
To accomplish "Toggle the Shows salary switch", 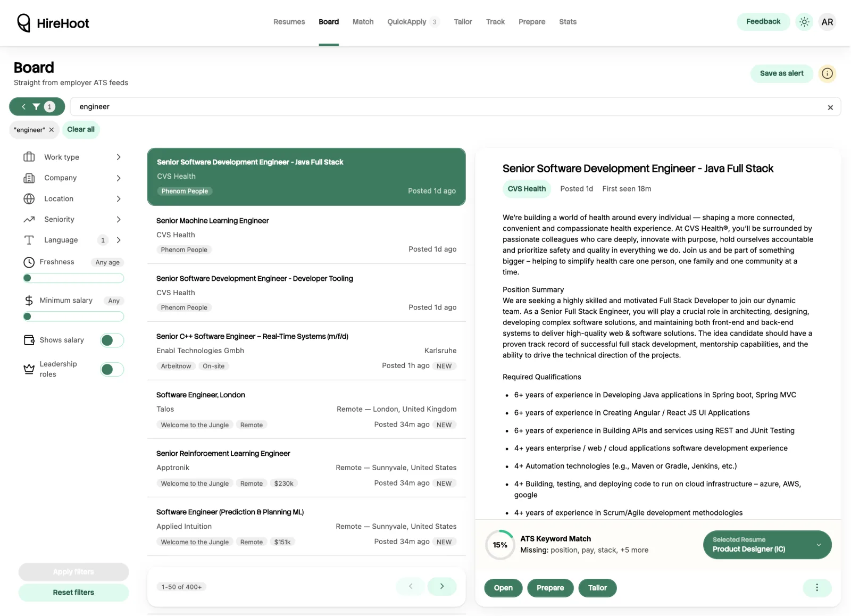I will [112, 340].
